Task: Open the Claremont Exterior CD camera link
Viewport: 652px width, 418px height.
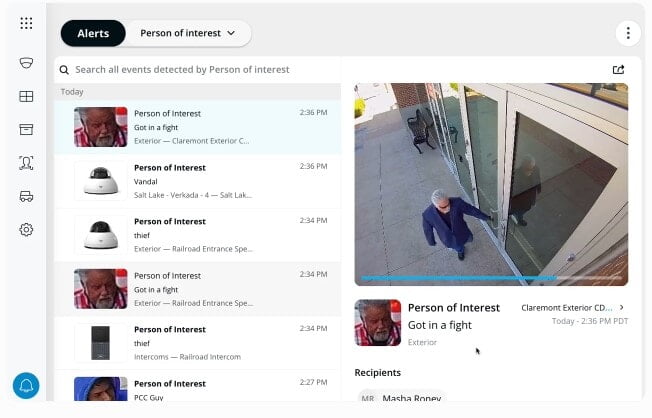Action: 567,308
